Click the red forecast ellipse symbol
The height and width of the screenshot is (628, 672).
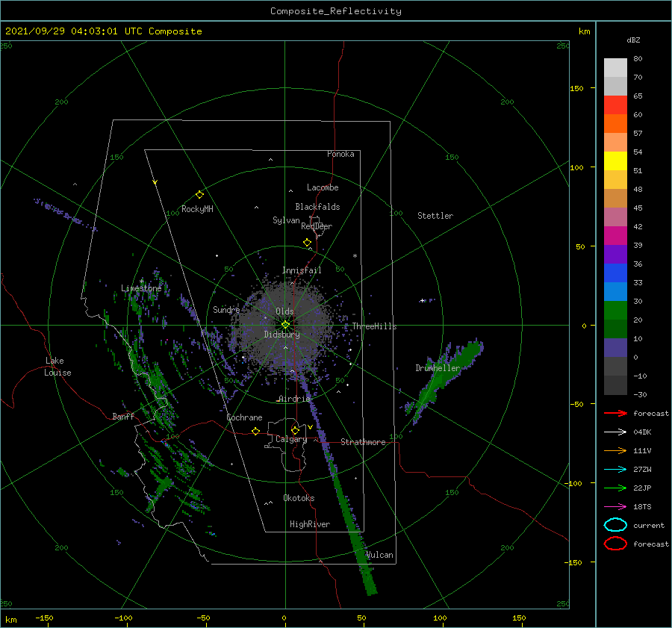tap(615, 543)
